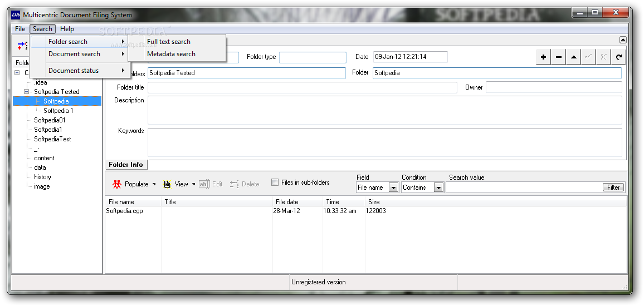
Task: Click the greyed checkmark post button
Action: click(588, 57)
